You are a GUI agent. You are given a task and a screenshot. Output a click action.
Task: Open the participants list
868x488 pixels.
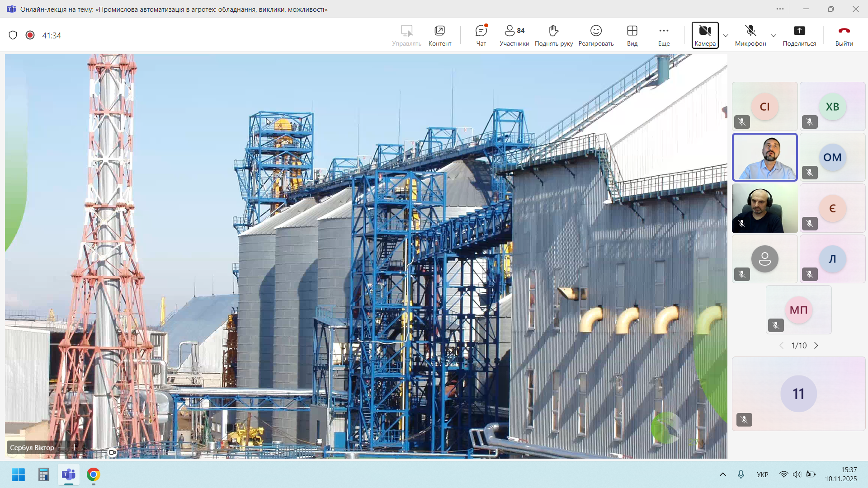tap(514, 35)
